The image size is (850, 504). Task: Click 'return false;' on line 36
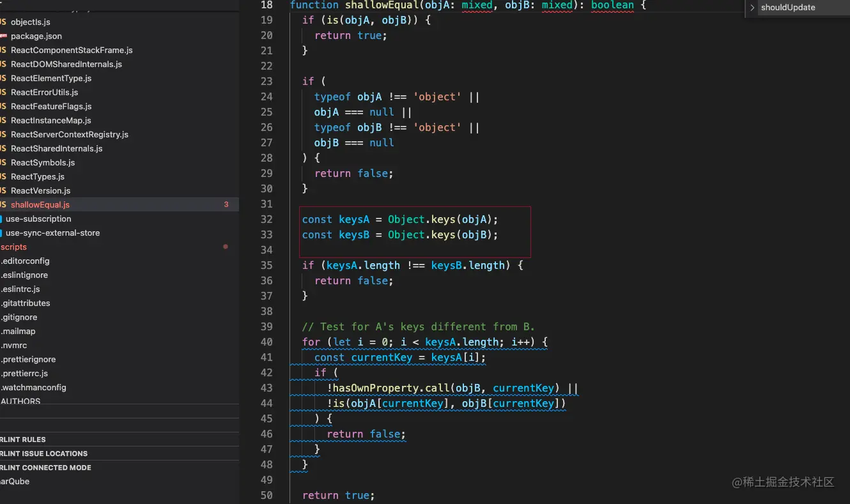(x=353, y=280)
